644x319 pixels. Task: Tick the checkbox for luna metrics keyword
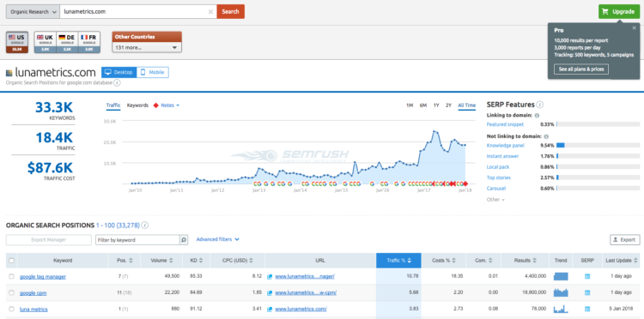click(11, 310)
